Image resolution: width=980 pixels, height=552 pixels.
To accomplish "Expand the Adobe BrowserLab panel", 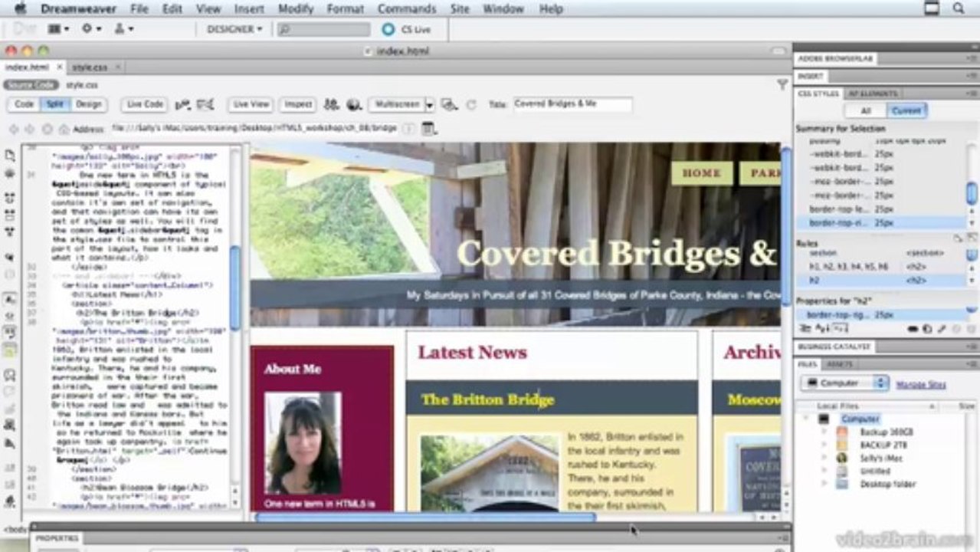I will pyautogui.click(x=835, y=58).
